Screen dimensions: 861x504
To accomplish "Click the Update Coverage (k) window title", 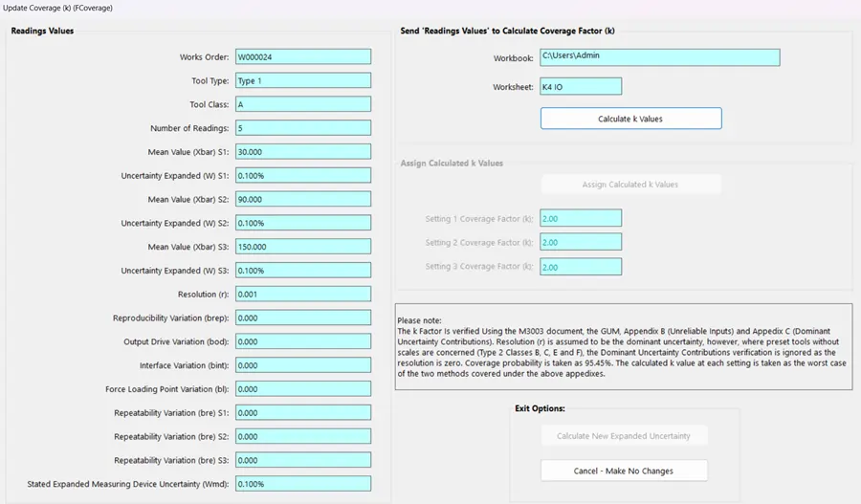I will [x=57, y=8].
